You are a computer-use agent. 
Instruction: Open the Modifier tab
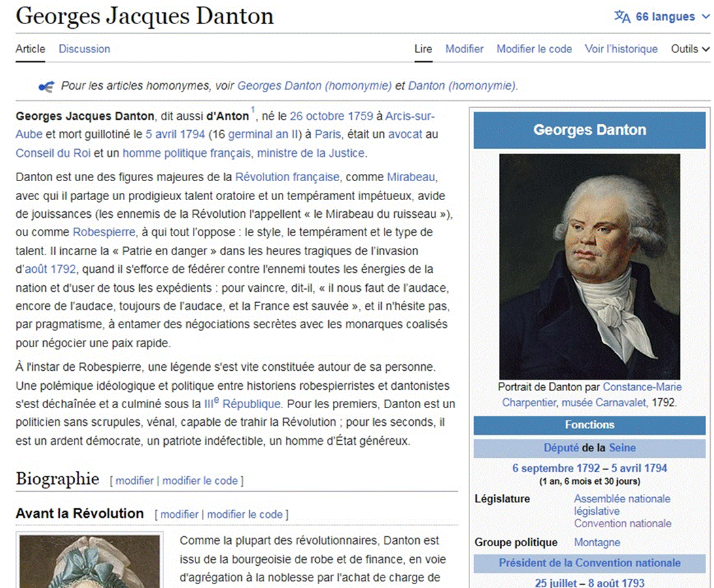[464, 49]
